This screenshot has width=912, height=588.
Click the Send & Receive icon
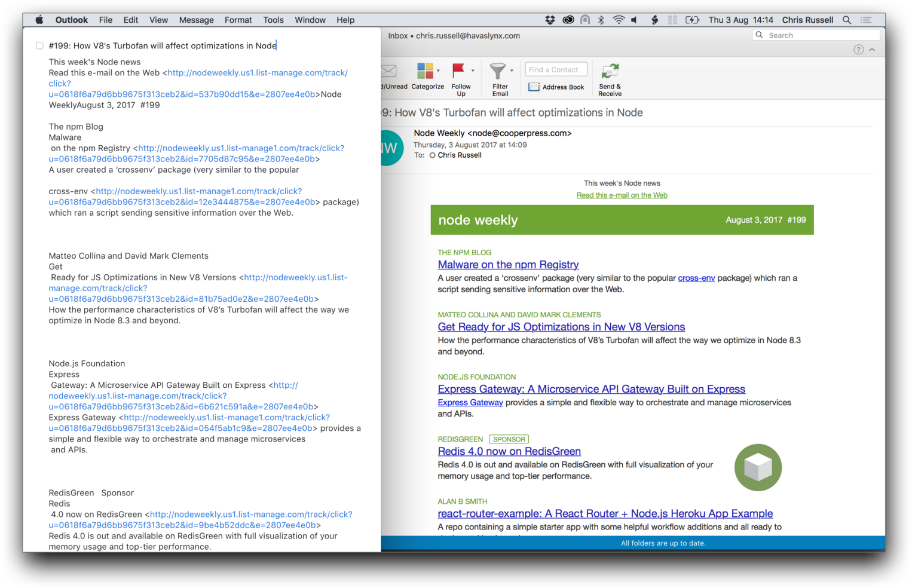(x=610, y=71)
